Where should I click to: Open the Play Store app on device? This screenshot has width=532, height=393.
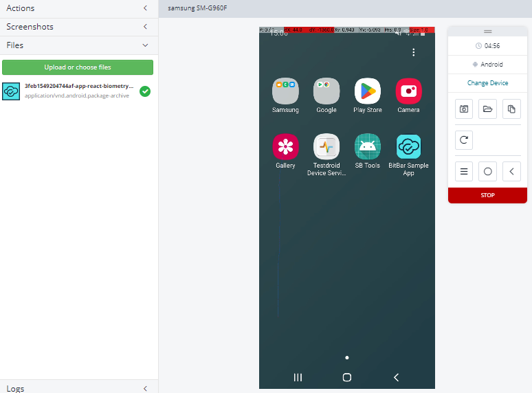click(368, 91)
